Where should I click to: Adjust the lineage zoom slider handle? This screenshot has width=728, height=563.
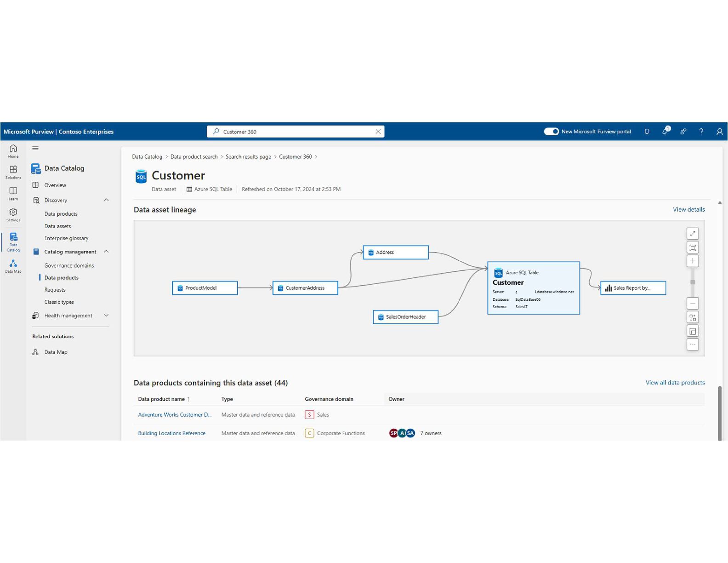click(693, 282)
